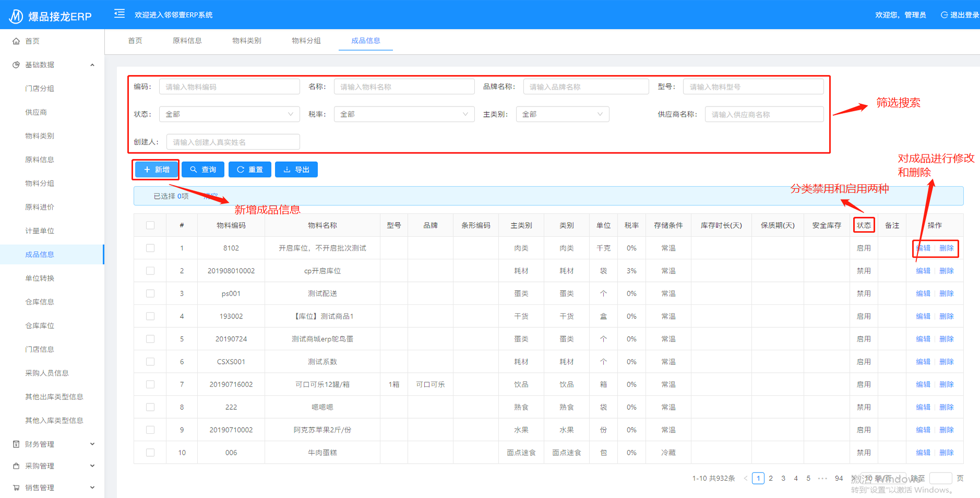Toggle the sidebar collapse menu icon

point(119,14)
